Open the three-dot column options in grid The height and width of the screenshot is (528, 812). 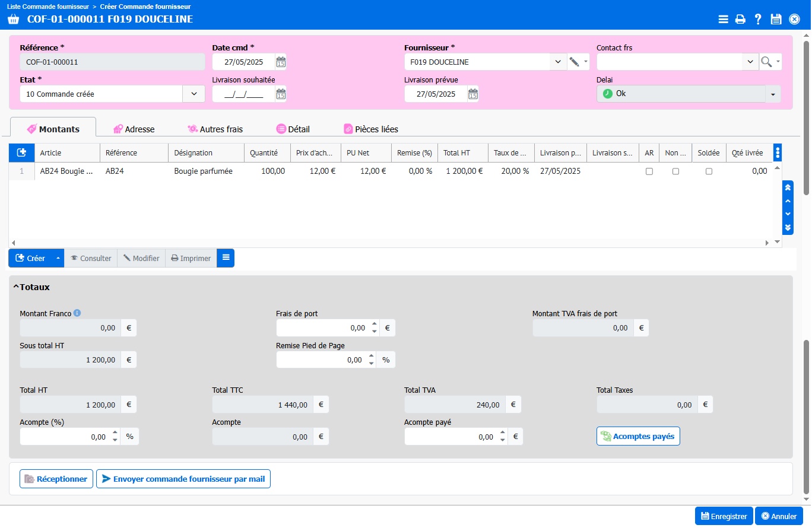click(778, 153)
